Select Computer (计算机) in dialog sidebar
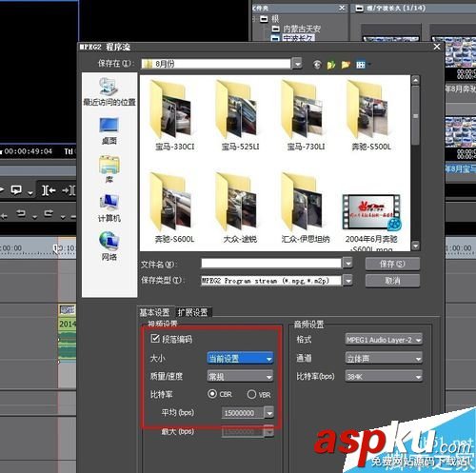Viewport: 476px width, 473px height. pyautogui.click(x=109, y=208)
